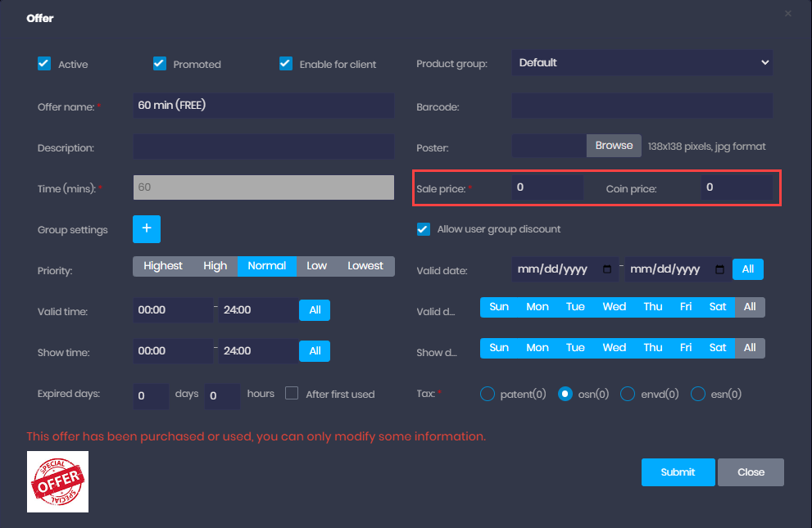Toggle Allow user group discount
This screenshot has width=812, height=528.
424,229
